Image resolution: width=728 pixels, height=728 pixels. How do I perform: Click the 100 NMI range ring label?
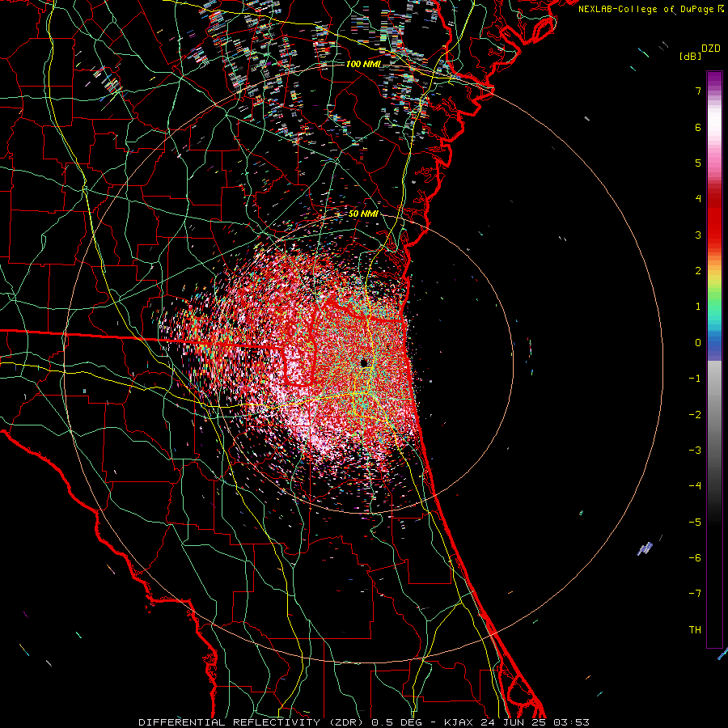pos(363,64)
